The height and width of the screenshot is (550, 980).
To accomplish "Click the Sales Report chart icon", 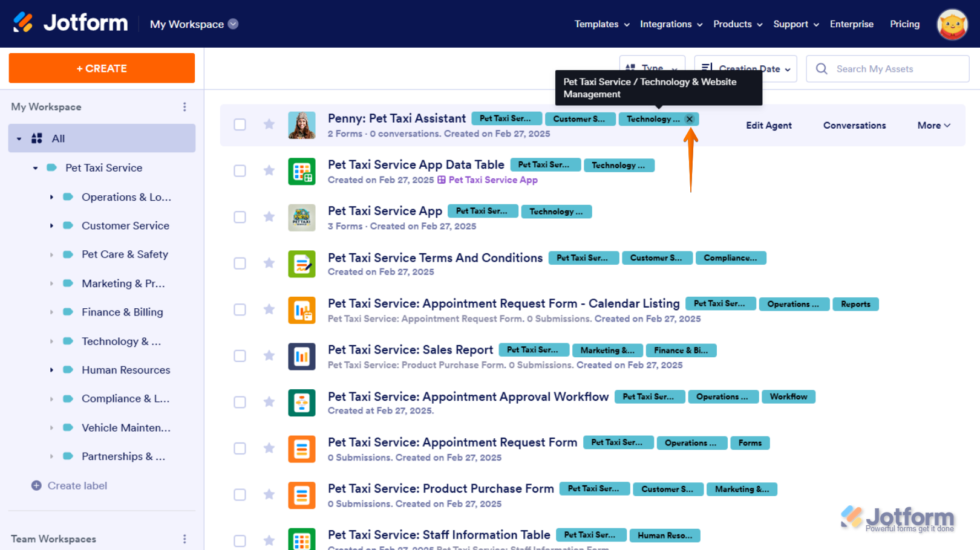I will tap(301, 357).
